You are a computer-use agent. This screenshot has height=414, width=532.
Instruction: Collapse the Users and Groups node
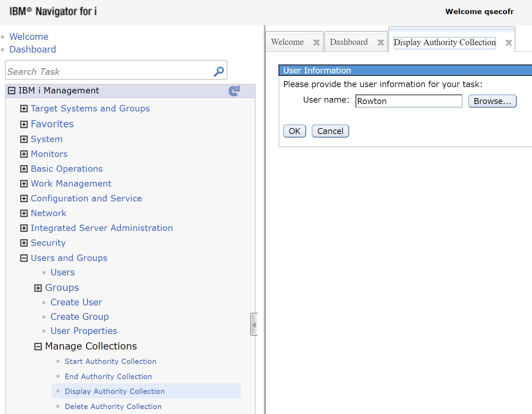[24, 258]
